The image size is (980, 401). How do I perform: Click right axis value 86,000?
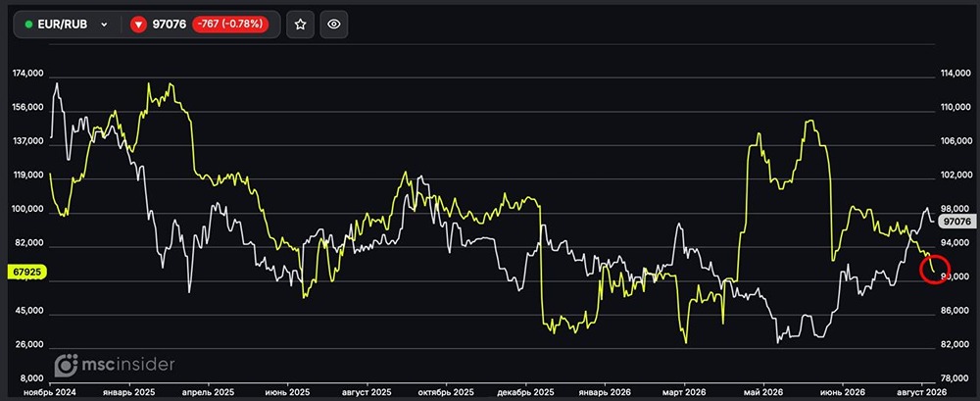956,311
